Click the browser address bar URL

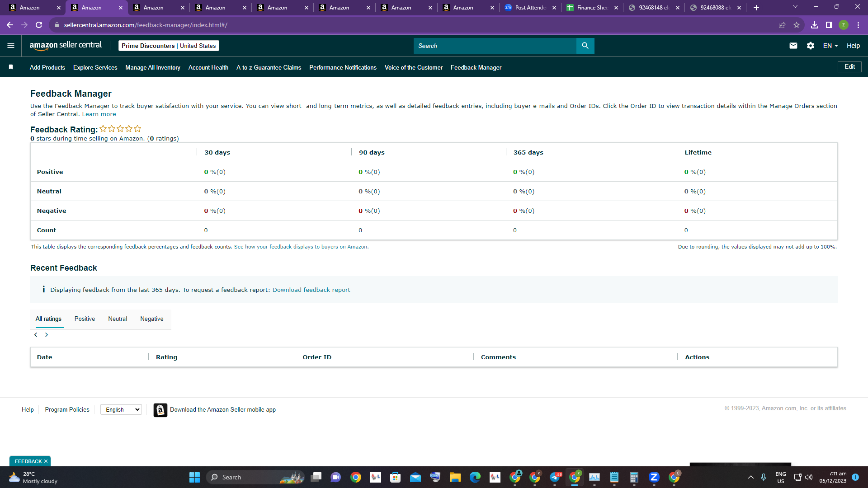tap(146, 25)
